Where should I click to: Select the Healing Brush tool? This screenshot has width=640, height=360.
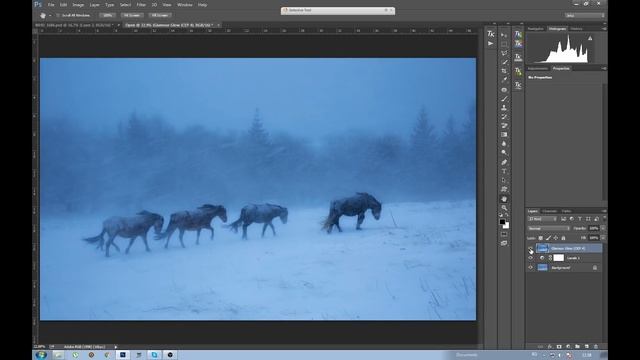[x=504, y=90]
